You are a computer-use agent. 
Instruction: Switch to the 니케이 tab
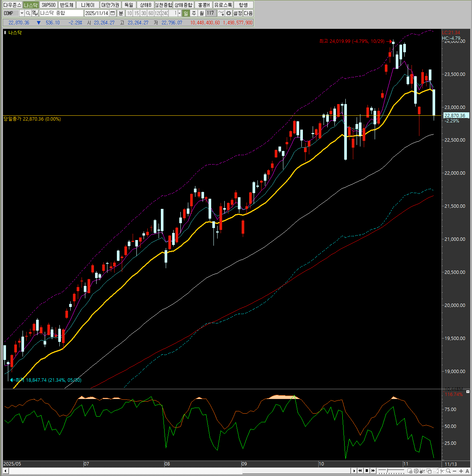coord(88,5)
